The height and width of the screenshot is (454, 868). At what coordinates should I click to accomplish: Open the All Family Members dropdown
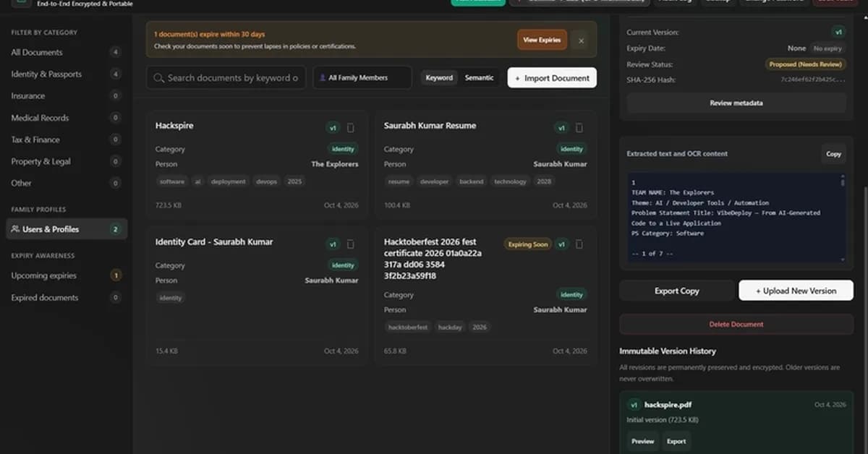pyautogui.click(x=362, y=78)
